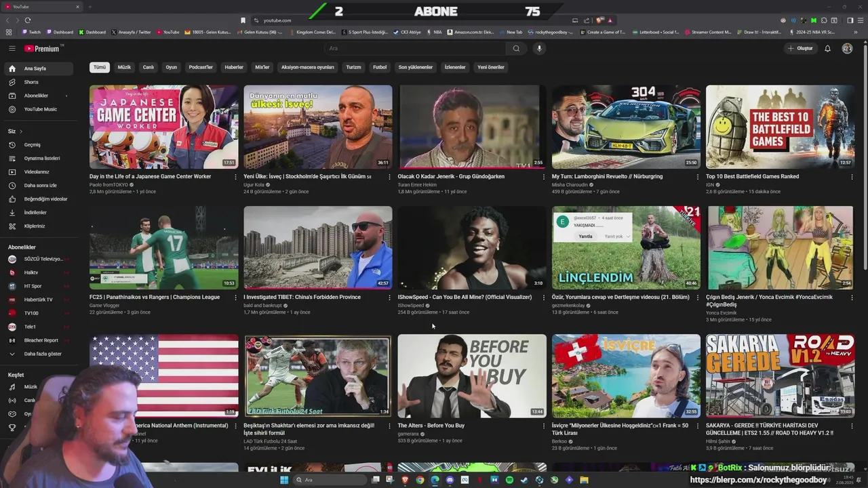868x488 pixels.
Task: Open Oynatma listeleri in sidebar
Action: pos(39,158)
